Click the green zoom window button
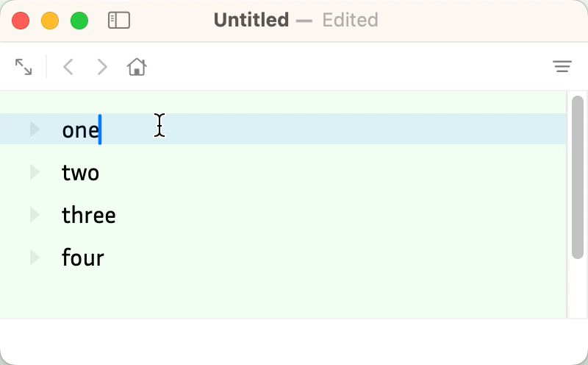 [x=79, y=21]
